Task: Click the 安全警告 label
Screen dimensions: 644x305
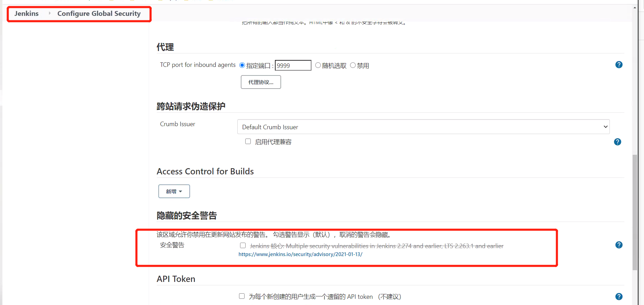Action: [172, 245]
